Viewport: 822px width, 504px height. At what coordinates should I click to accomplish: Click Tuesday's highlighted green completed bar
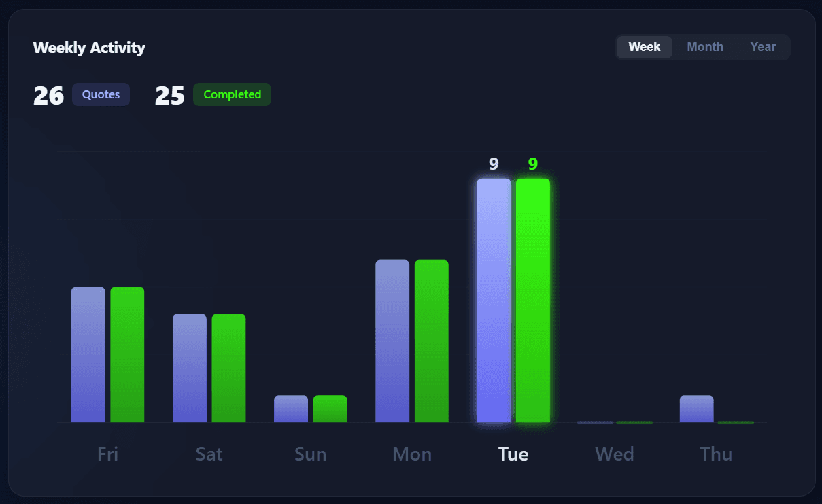pyautogui.click(x=533, y=300)
